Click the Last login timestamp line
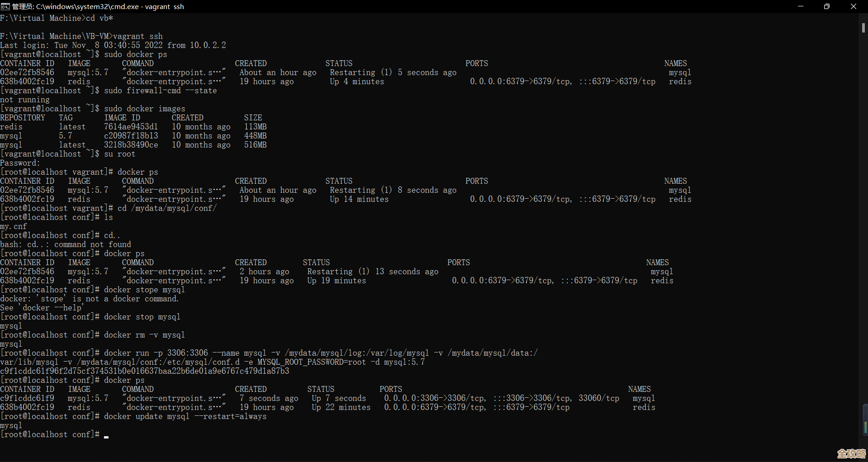 tap(113, 45)
